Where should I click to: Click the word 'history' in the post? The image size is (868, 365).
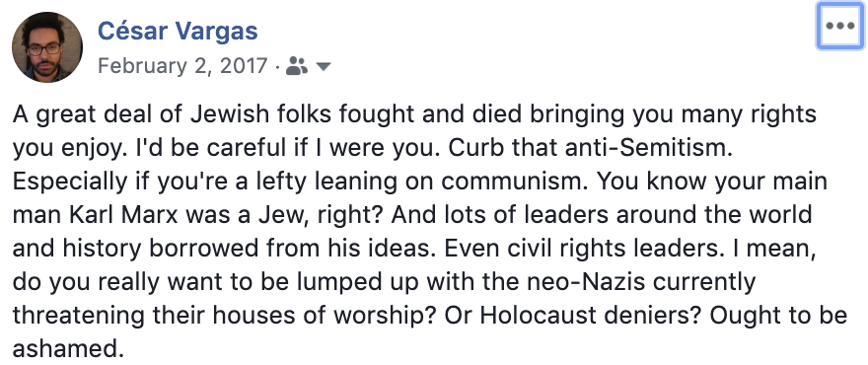click(x=102, y=249)
